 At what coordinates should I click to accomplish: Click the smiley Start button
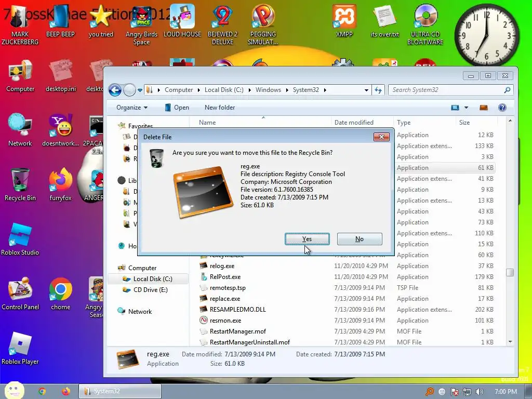pyautogui.click(x=14, y=391)
